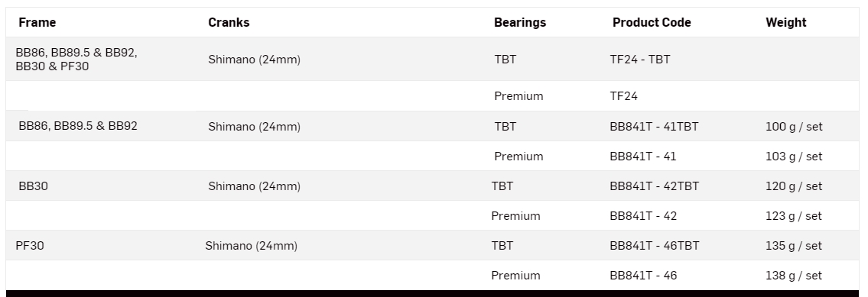The height and width of the screenshot is (297, 868).
Task: Click product code BB841T - 41TBT
Action: (x=654, y=127)
